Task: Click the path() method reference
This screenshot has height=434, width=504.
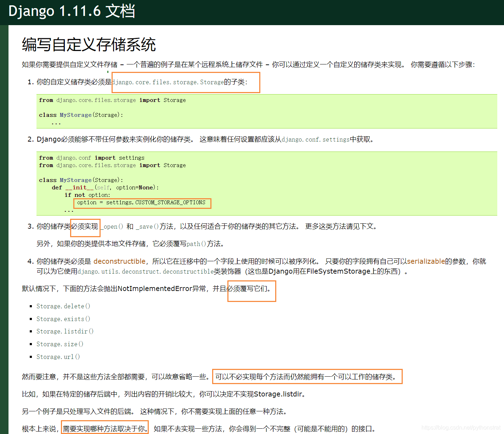Action: tap(197, 244)
